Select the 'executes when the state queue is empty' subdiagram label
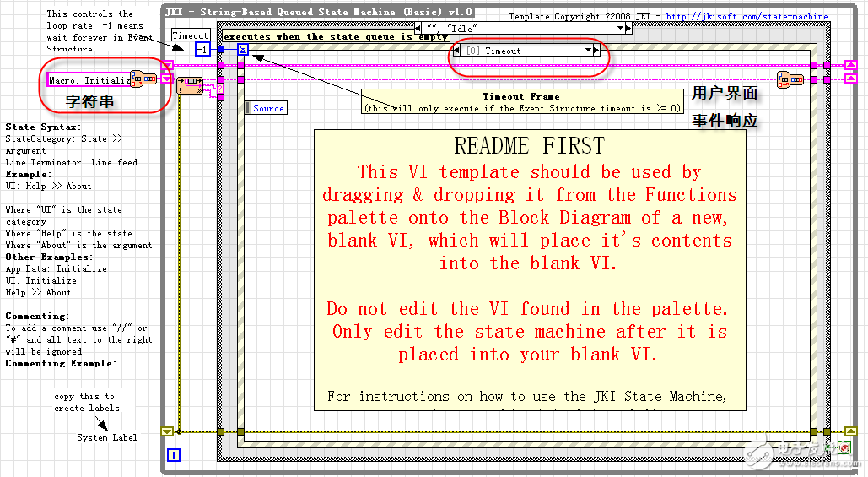 coord(336,36)
